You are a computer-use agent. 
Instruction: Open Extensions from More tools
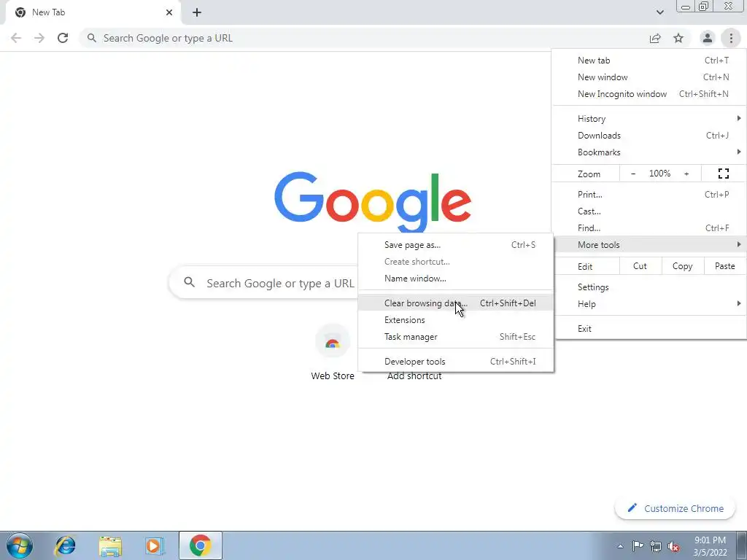coord(456,320)
